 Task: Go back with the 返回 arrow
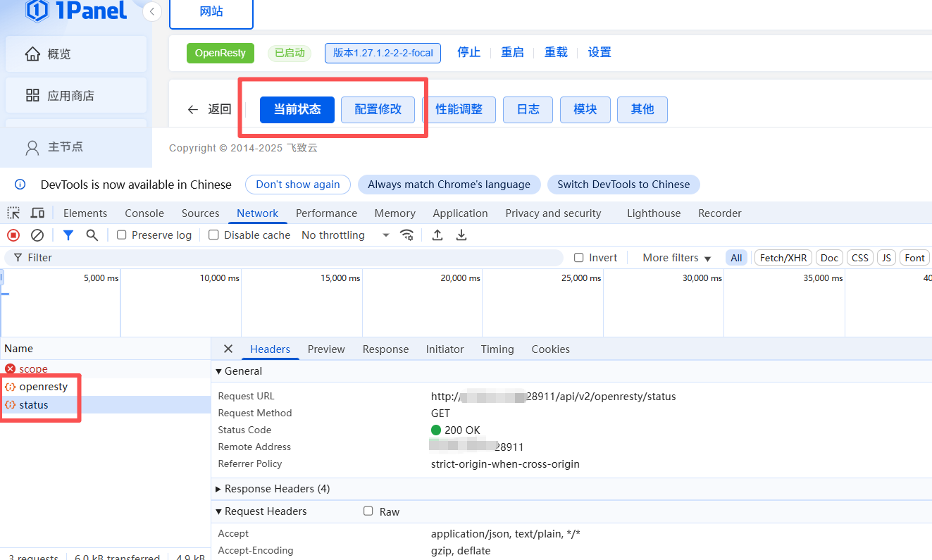(209, 109)
